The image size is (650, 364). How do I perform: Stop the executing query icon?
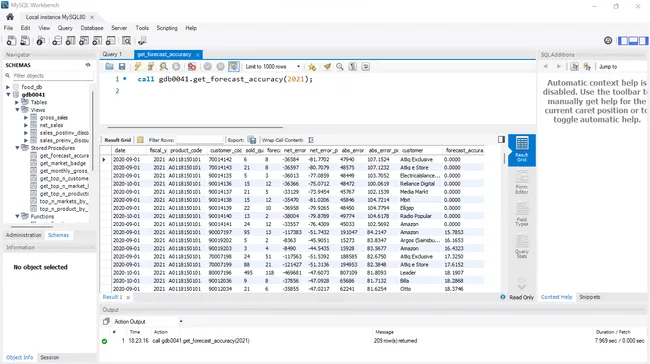click(176, 66)
